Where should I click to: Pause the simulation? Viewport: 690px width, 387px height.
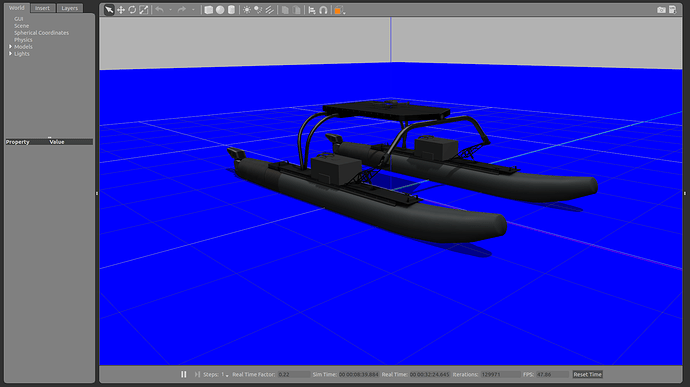[x=184, y=374]
